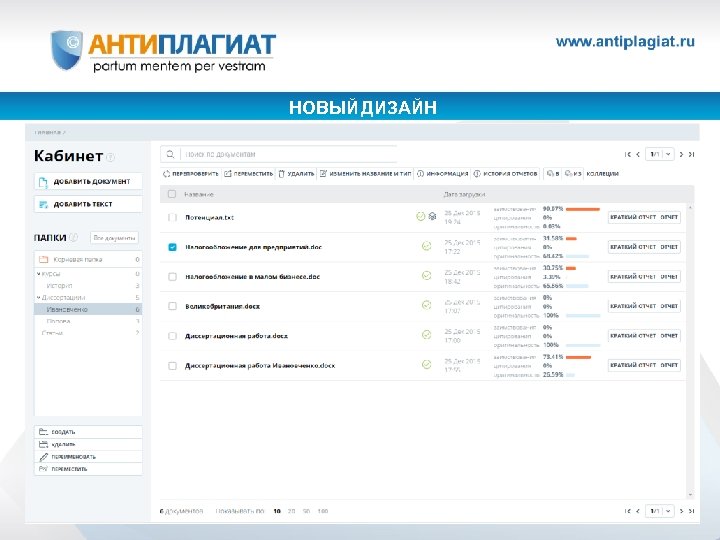Go to previous page in bottom pager
Viewport: 720px width, 540px height.
(x=638, y=511)
